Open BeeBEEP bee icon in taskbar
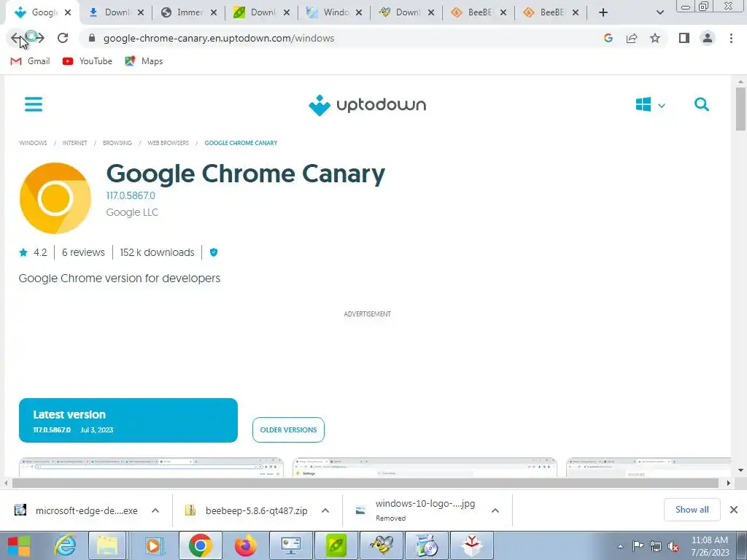747x560 pixels. [x=382, y=545]
